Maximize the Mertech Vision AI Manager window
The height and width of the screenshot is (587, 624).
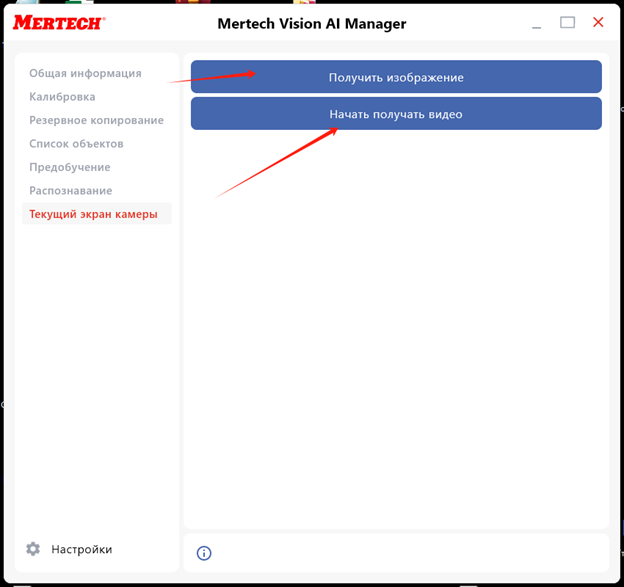(567, 23)
